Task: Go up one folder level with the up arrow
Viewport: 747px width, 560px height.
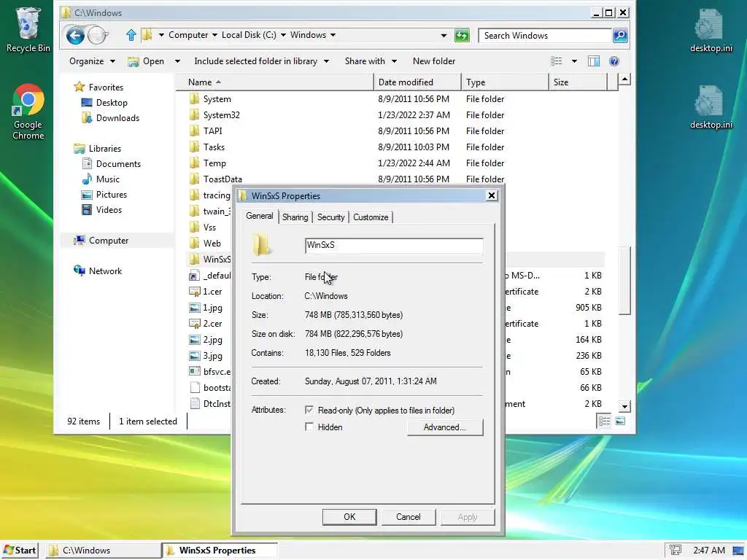Action: 131,35
